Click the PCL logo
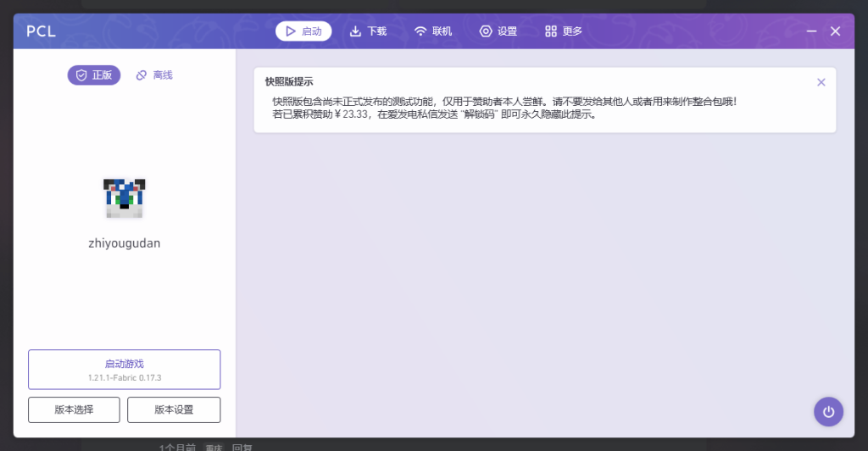The width and height of the screenshot is (868, 451). [x=41, y=31]
